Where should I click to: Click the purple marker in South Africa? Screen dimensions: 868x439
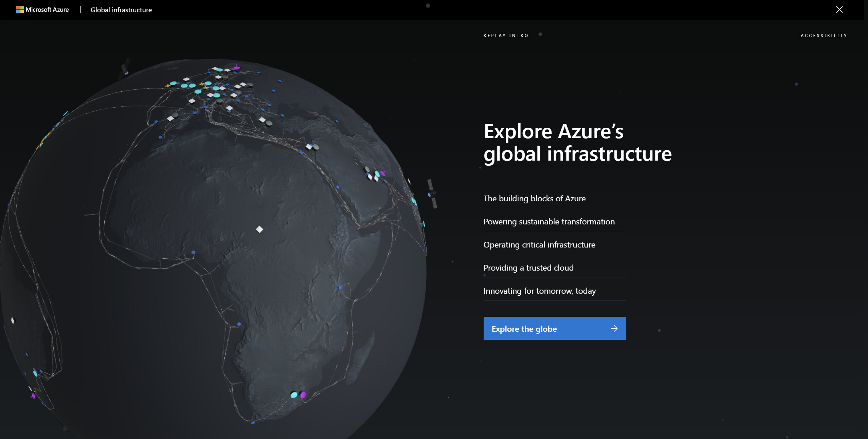coord(303,395)
